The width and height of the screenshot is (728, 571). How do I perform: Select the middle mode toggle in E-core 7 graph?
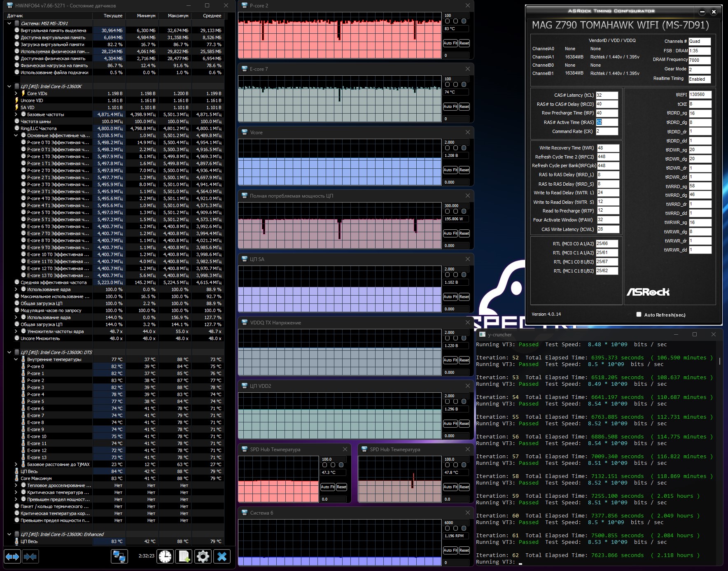[455, 84]
